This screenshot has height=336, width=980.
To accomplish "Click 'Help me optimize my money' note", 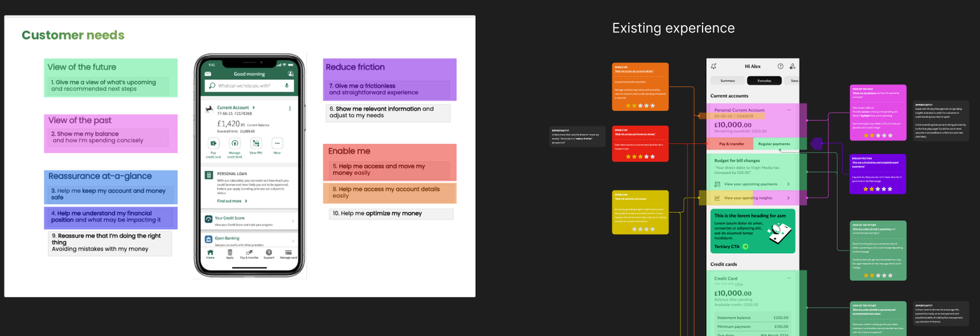I will [x=391, y=213].
